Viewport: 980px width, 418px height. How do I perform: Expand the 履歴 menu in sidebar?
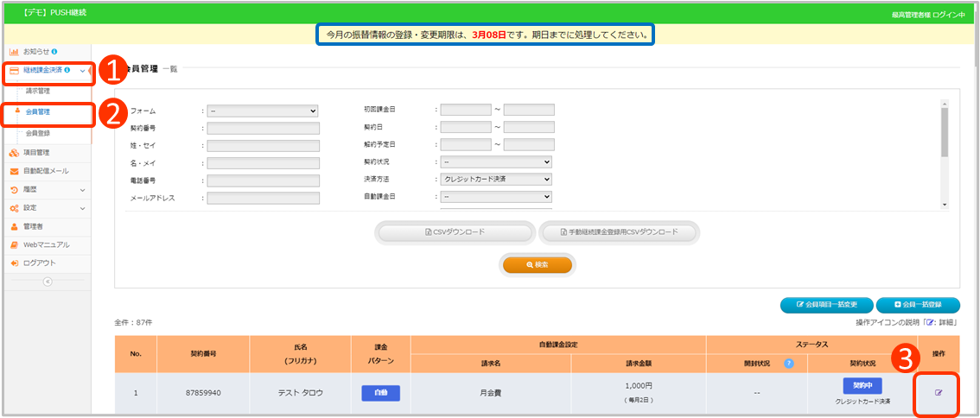pyautogui.click(x=48, y=189)
